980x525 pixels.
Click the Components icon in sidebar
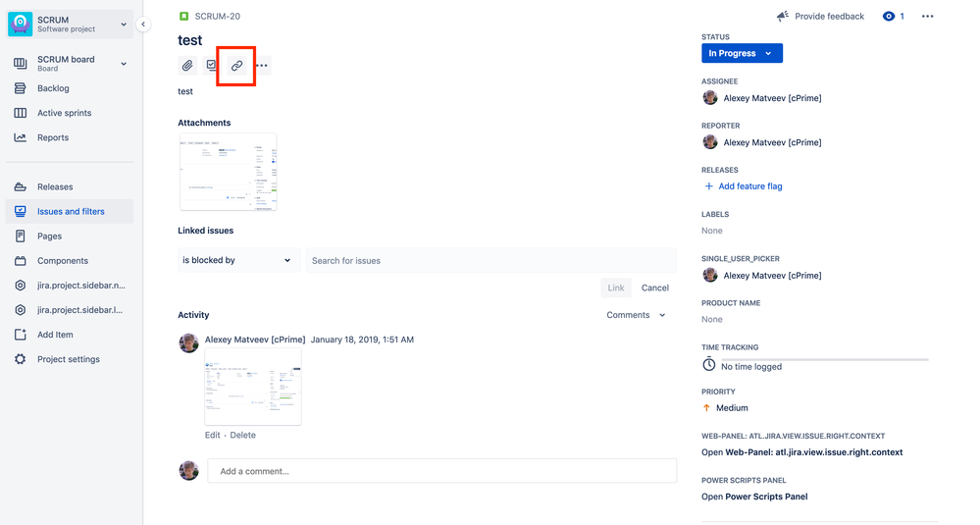pos(20,261)
